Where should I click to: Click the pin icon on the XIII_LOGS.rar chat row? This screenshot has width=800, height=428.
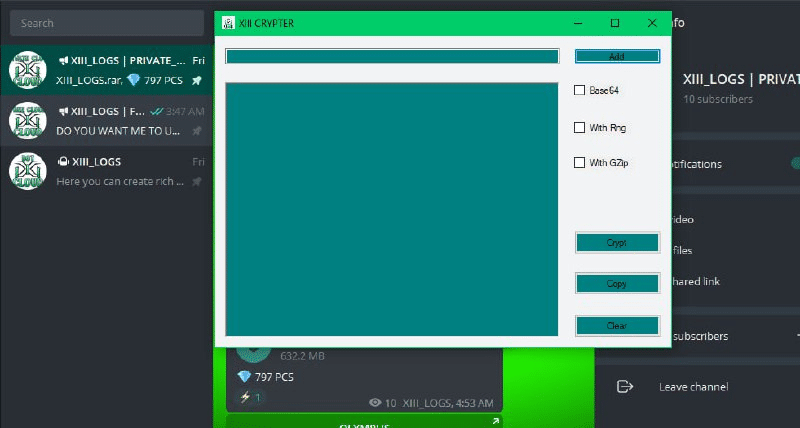pos(196,80)
